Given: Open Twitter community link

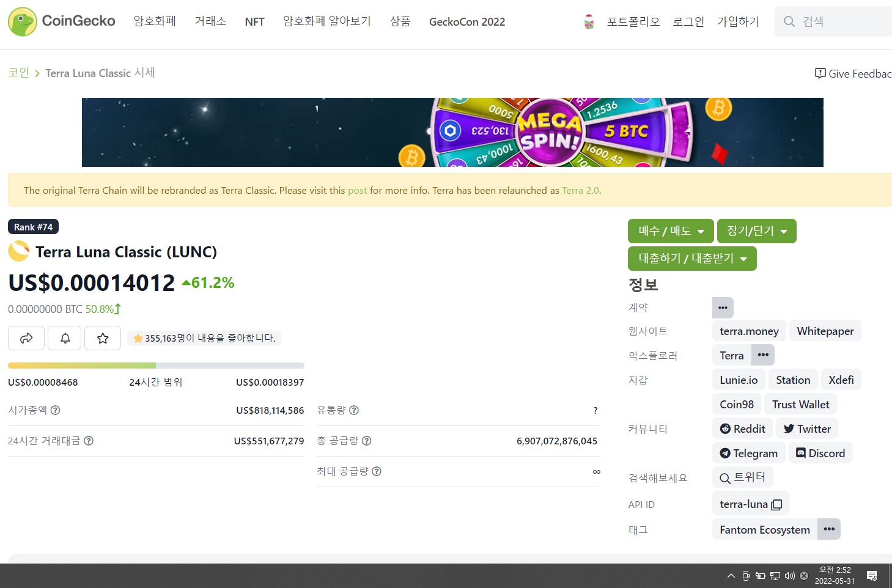Looking at the screenshot, I should tap(807, 428).
